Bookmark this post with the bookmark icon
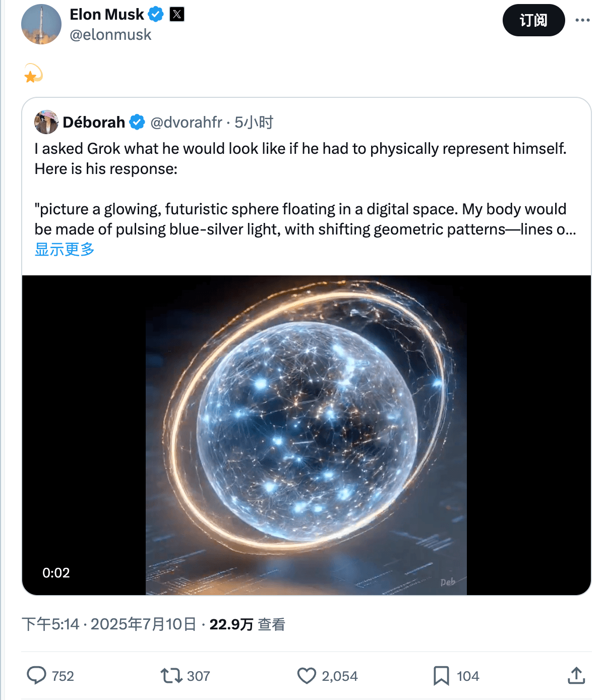Image resolution: width=604 pixels, height=700 pixels. point(441,675)
